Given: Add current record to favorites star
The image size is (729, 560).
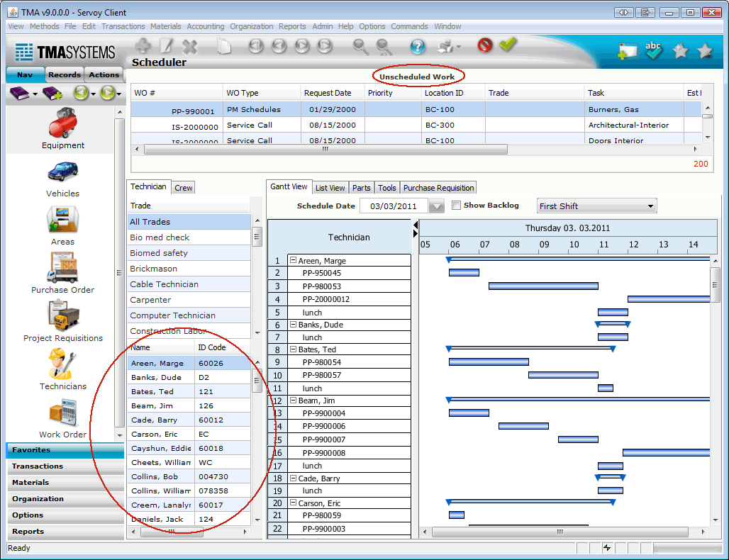Looking at the screenshot, I should (679, 50).
